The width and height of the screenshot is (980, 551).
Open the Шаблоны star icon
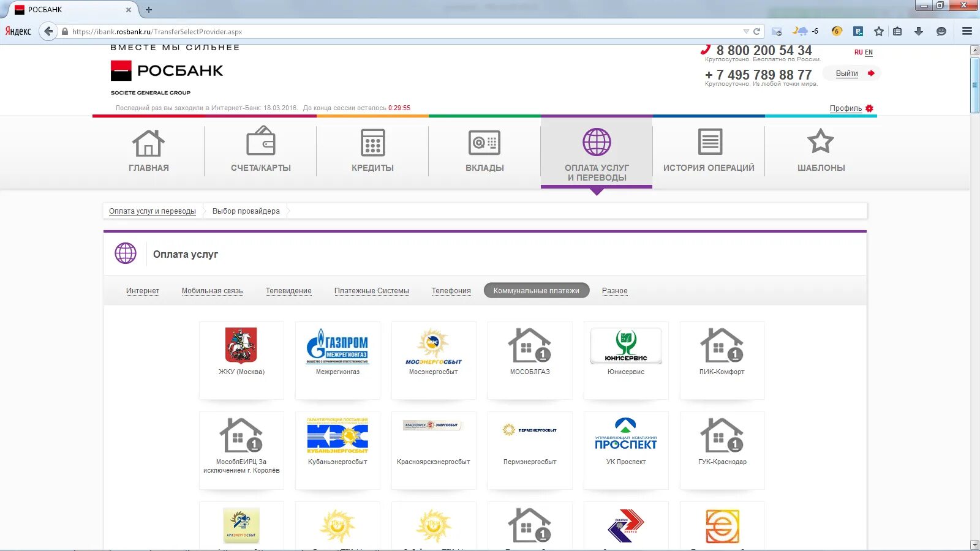click(x=821, y=141)
